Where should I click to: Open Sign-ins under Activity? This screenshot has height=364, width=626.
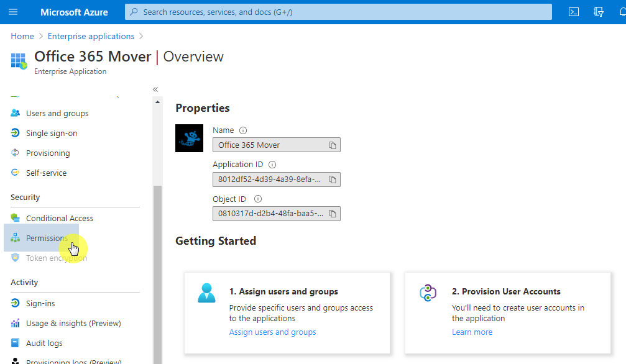pos(40,303)
